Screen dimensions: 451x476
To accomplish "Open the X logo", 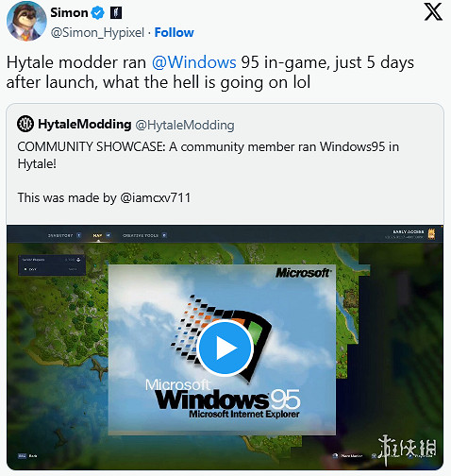I will tap(433, 12).
